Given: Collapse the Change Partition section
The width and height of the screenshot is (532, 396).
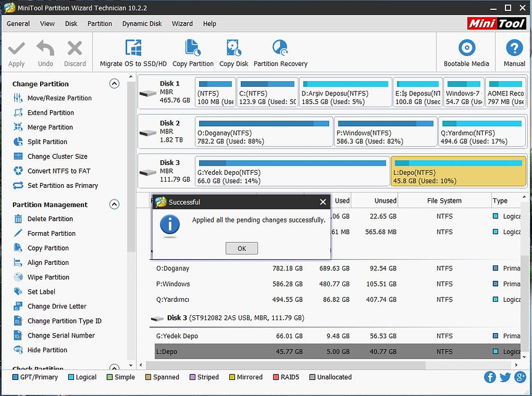Looking at the screenshot, I should 114,83.
